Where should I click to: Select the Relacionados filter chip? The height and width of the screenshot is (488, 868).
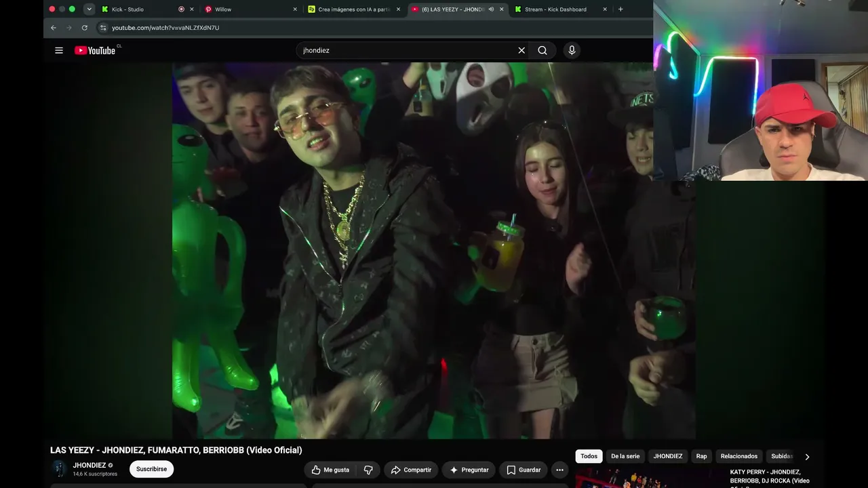pos(739,456)
